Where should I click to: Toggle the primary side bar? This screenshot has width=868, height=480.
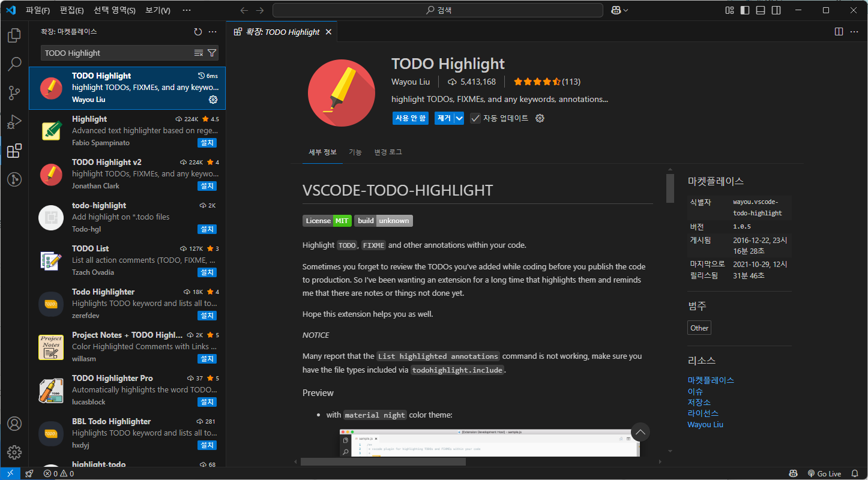click(x=745, y=10)
